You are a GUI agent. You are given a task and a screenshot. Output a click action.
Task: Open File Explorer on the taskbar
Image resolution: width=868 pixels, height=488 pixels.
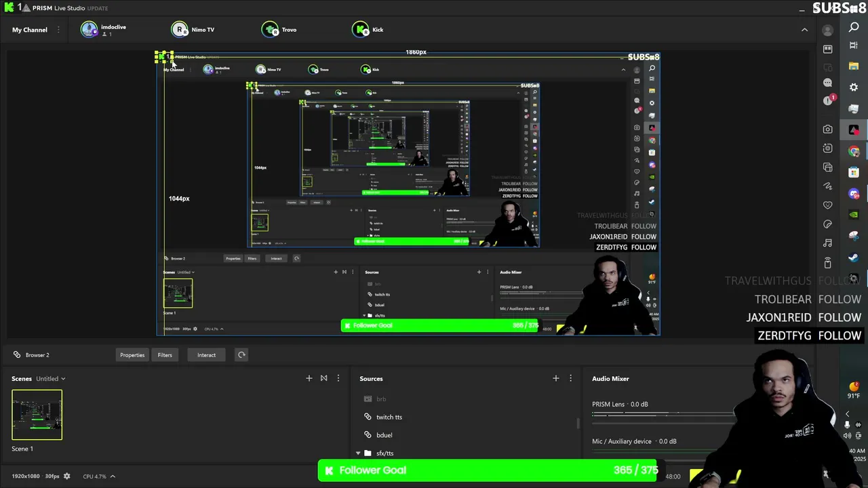854,66
